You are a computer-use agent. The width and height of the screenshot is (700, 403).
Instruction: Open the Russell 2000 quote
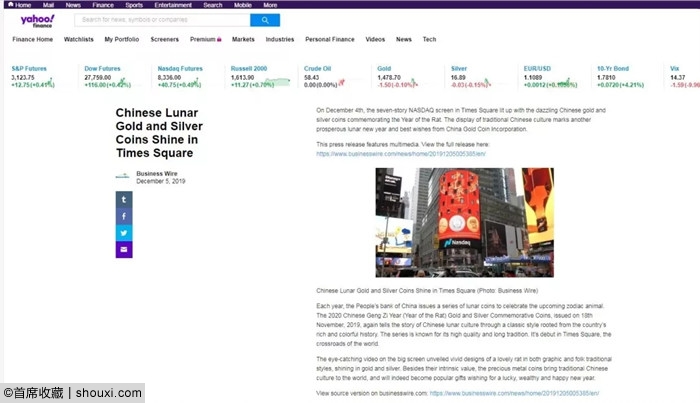click(249, 69)
